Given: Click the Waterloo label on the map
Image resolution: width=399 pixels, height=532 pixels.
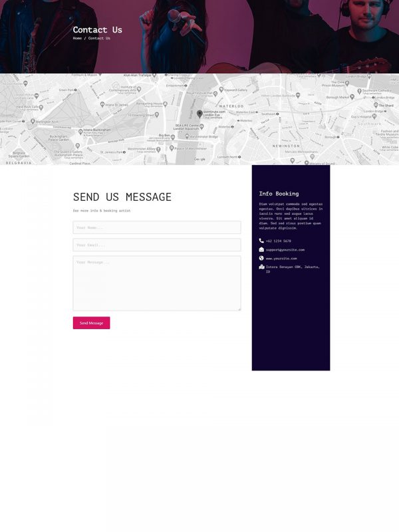Looking at the screenshot, I should (232, 106).
